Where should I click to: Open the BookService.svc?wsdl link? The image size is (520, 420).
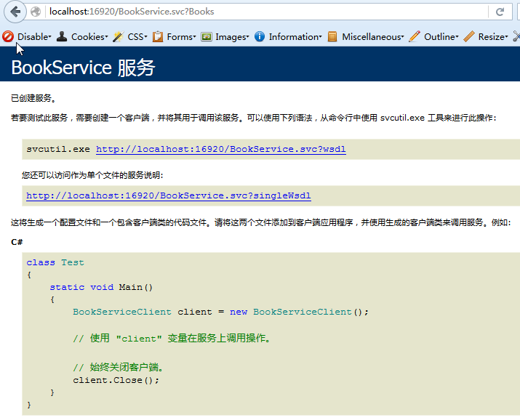click(x=221, y=149)
